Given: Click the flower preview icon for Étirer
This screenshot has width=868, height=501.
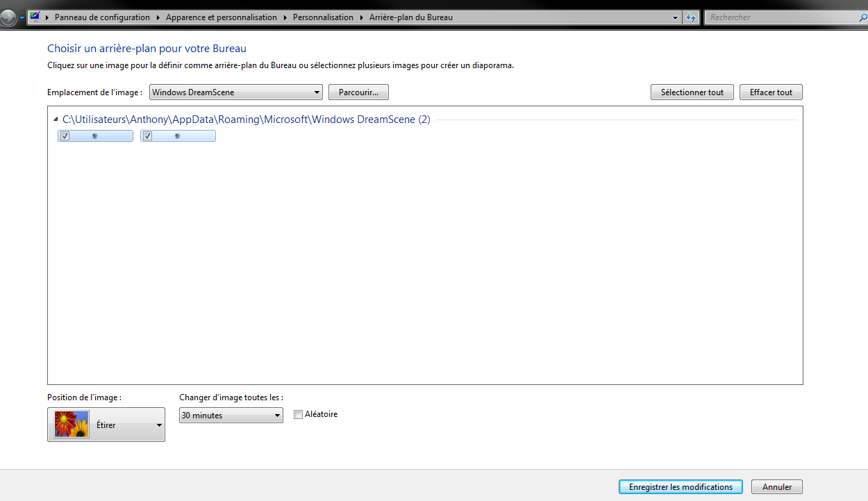Looking at the screenshot, I should coord(72,425).
